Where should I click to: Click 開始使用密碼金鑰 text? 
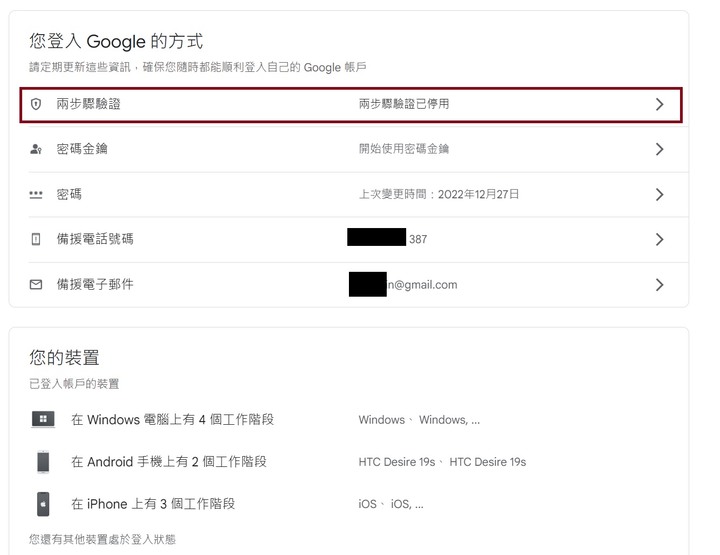click(404, 149)
